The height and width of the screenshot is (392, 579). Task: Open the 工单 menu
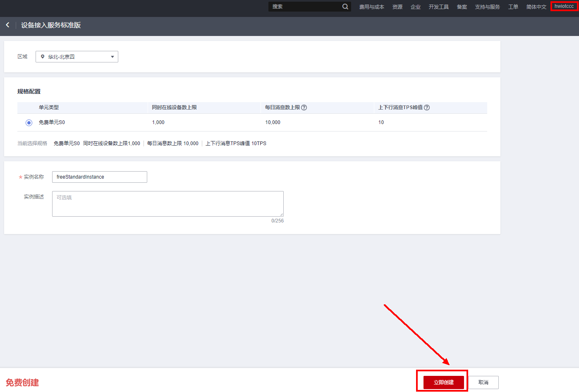click(x=513, y=7)
